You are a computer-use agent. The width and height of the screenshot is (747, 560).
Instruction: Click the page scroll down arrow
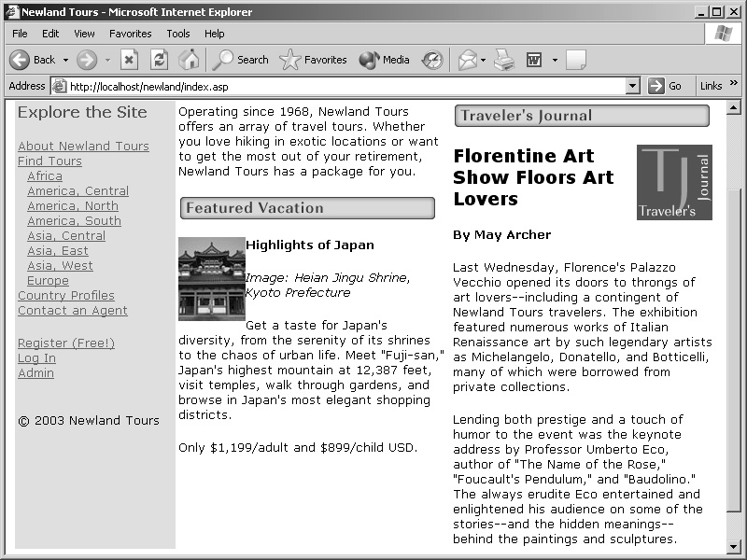click(733, 546)
